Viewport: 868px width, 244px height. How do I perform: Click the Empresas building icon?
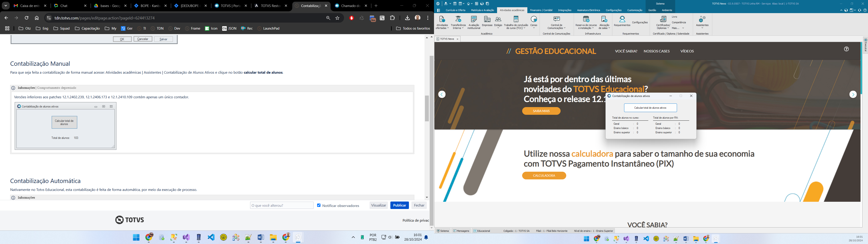coord(487,20)
